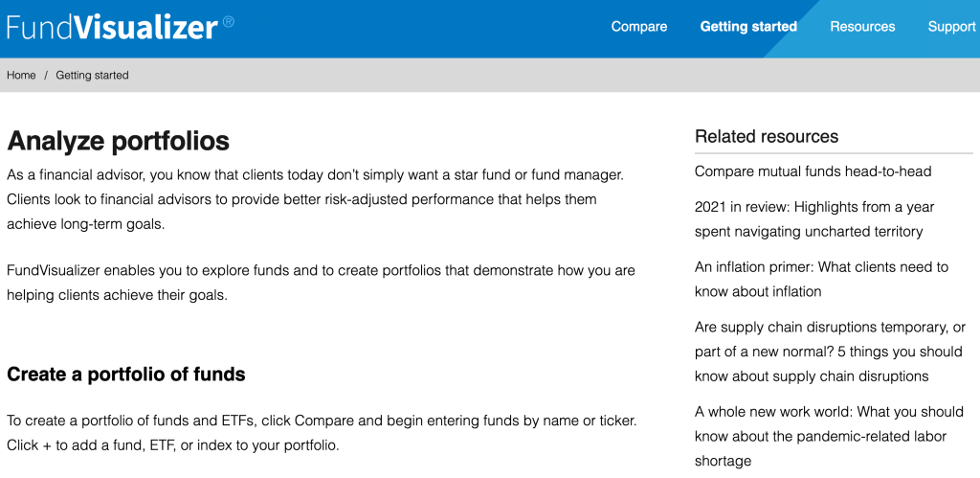Open Compare mutual funds head-to-head link
980x478 pixels.
[x=813, y=171]
